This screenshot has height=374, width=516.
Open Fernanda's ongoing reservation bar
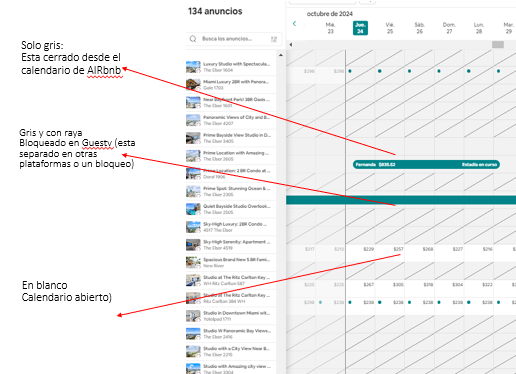[426, 164]
